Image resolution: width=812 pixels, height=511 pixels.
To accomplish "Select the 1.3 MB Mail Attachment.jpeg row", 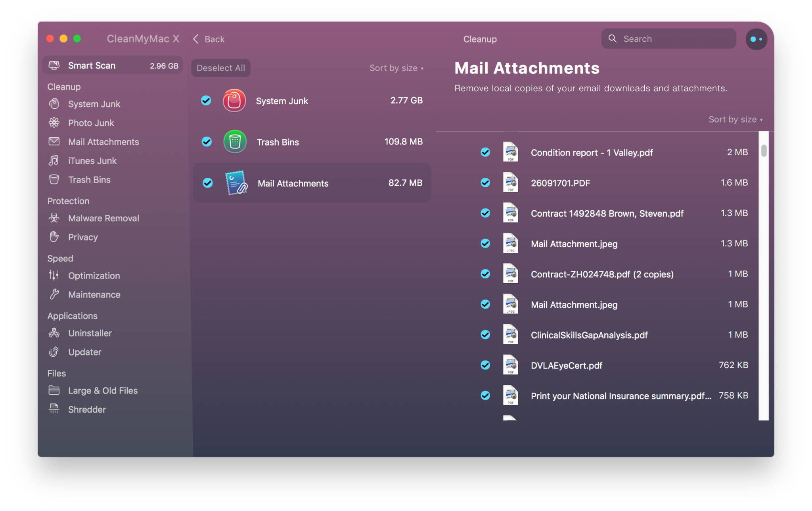I will (614, 244).
